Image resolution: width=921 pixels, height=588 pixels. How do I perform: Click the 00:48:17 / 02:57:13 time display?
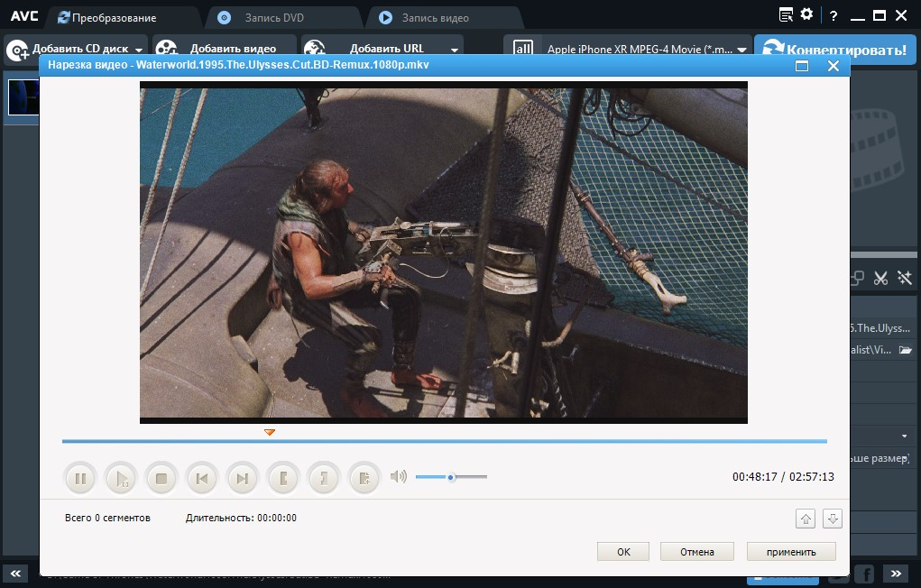point(783,476)
